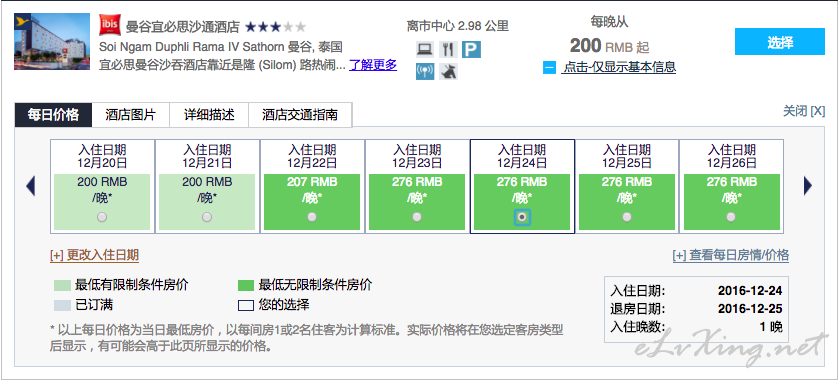The height and width of the screenshot is (380, 839).
Task: Click the 已订满 legend swatch
Action: [62, 306]
